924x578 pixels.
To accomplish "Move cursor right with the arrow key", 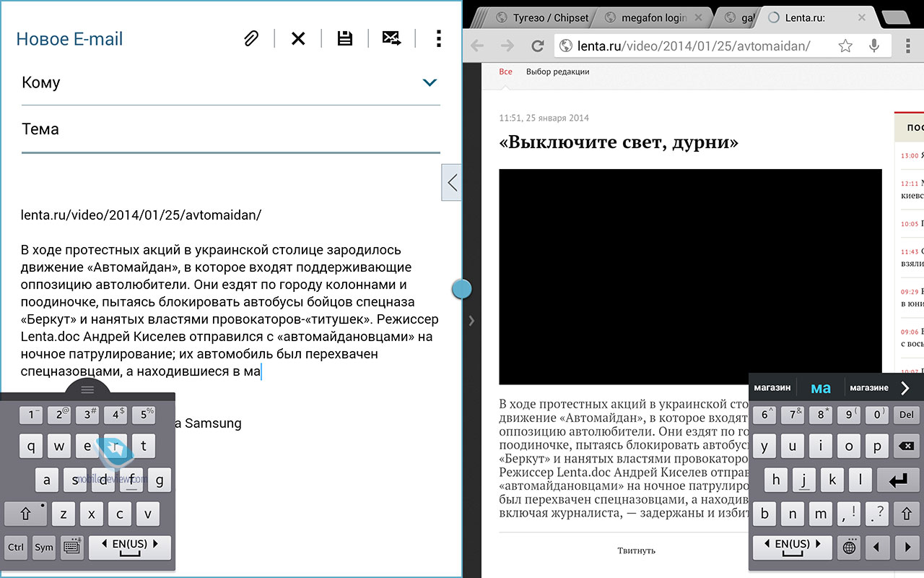I will (x=905, y=548).
